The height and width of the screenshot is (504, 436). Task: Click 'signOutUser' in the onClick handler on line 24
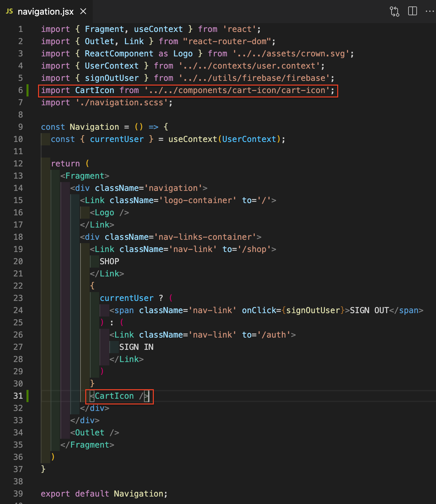click(313, 310)
